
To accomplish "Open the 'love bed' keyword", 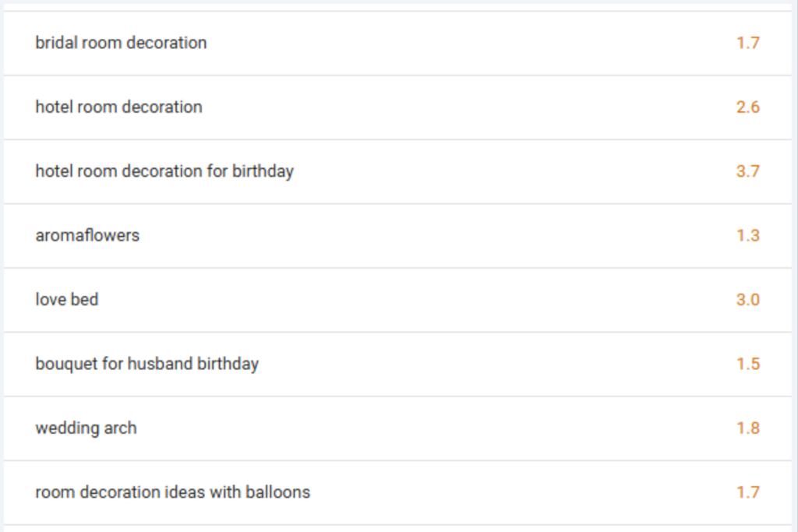I will point(67,299).
